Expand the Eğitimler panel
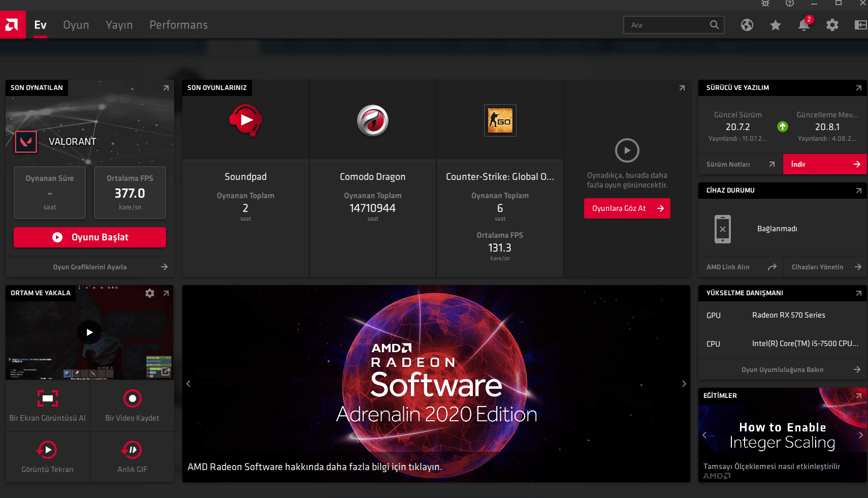Screen dimensions: 868x498 point(859,395)
